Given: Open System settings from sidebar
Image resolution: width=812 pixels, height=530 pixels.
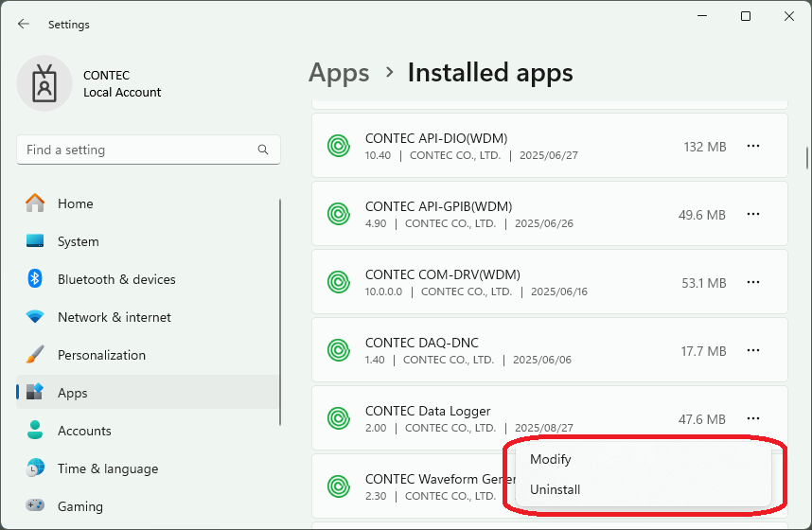Looking at the screenshot, I should (x=78, y=241).
